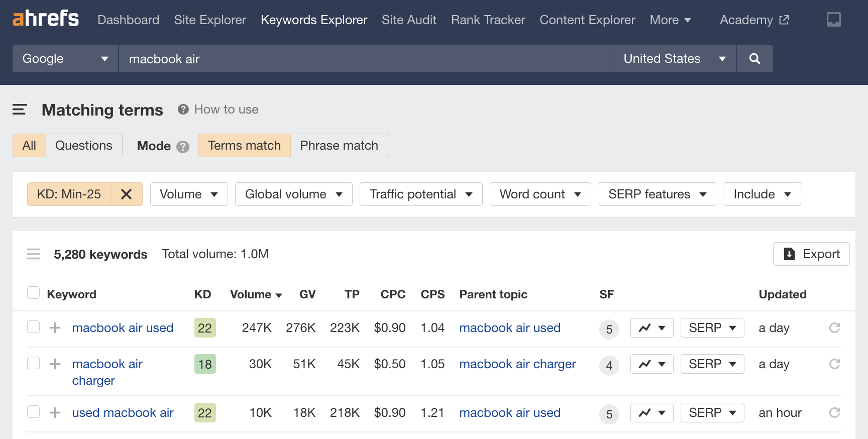
Task: Open the United States country dropdown
Action: [674, 59]
